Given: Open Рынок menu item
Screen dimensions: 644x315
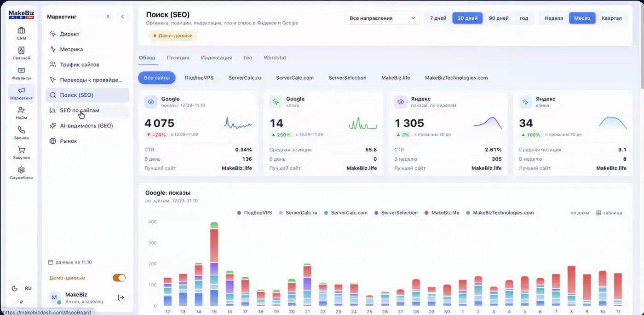Looking at the screenshot, I should tap(87, 141).
